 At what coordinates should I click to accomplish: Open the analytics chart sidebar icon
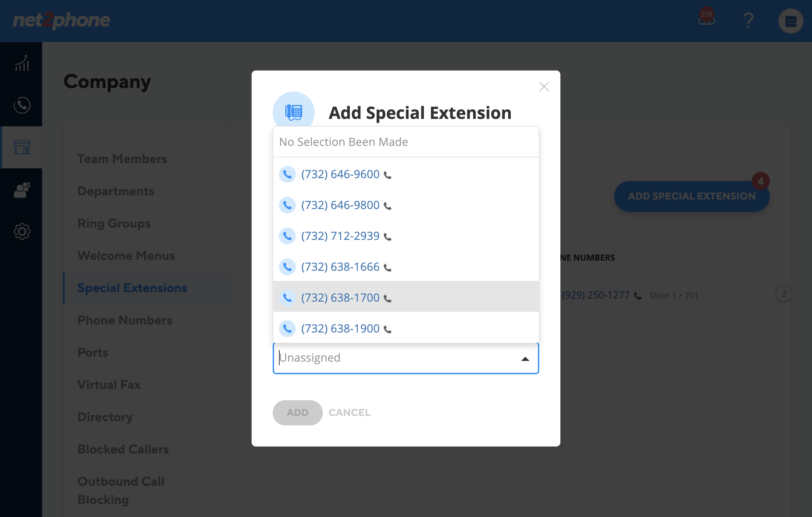[22, 63]
